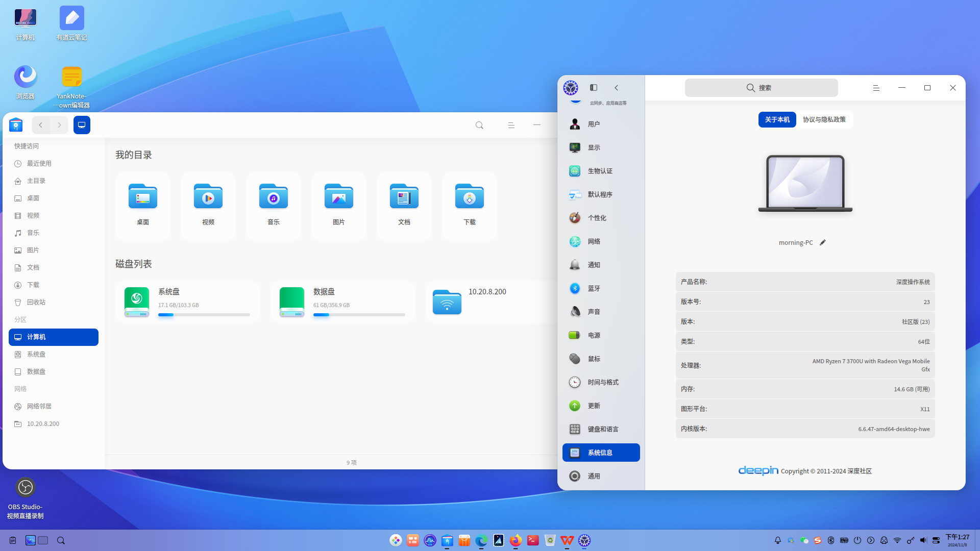Open 电源 power settings
The width and height of the screenshot is (980, 551).
click(601, 335)
